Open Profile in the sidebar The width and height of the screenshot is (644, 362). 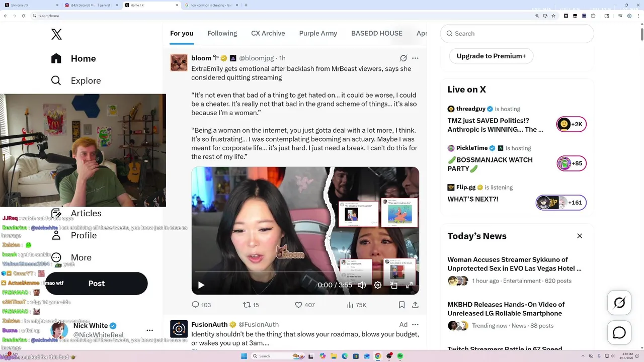pyautogui.click(x=74, y=235)
